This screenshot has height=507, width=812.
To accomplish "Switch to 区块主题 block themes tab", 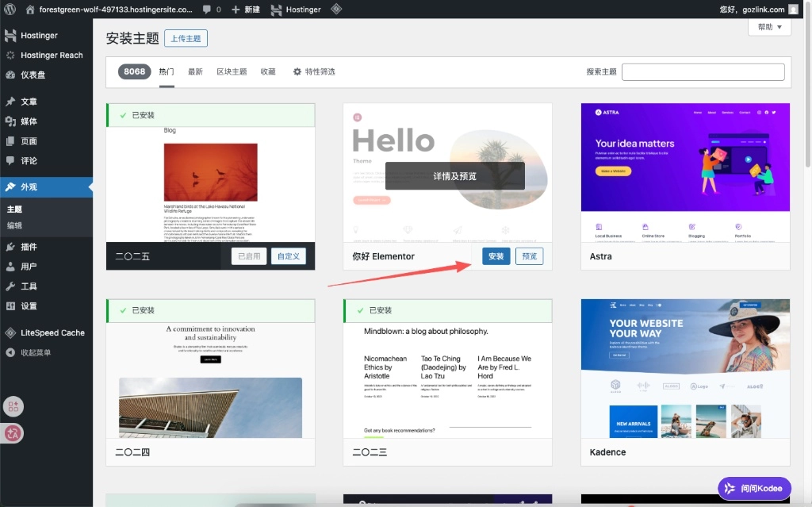I will (232, 71).
